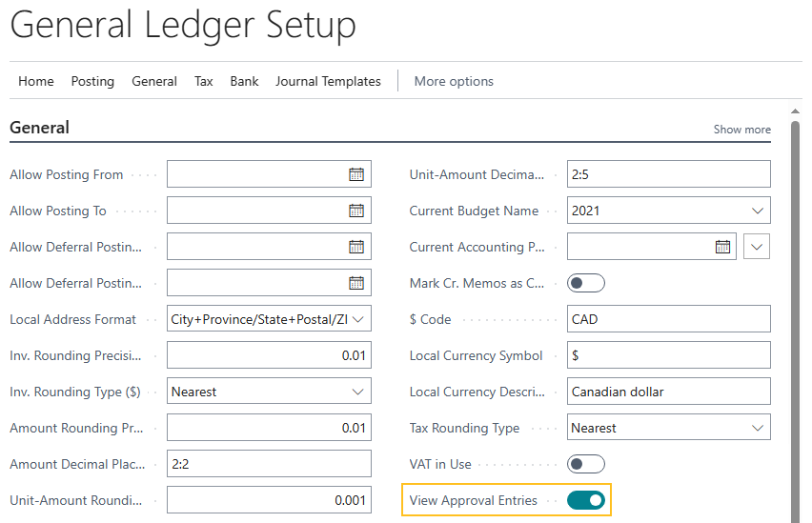Open the Posting menu
The height and width of the screenshot is (523, 812).
[92, 82]
